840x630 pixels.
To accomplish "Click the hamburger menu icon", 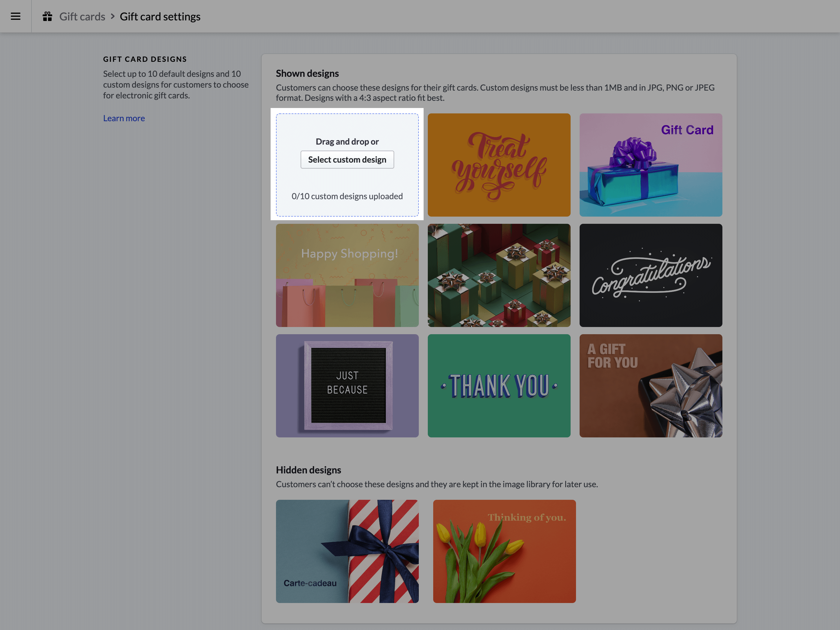I will pos(16,16).
